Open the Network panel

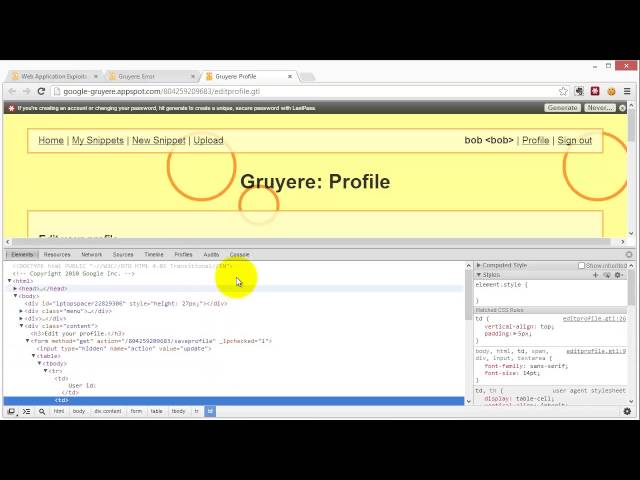point(91,254)
